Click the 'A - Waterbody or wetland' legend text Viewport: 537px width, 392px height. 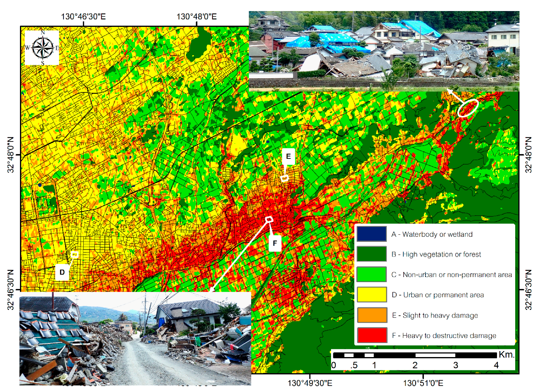click(432, 234)
